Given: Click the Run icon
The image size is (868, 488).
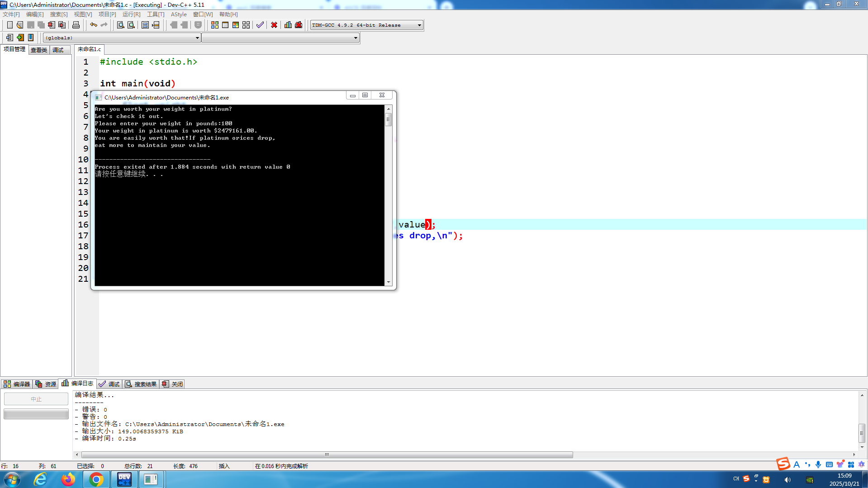Looking at the screenshot, I should tap(225, 25).
